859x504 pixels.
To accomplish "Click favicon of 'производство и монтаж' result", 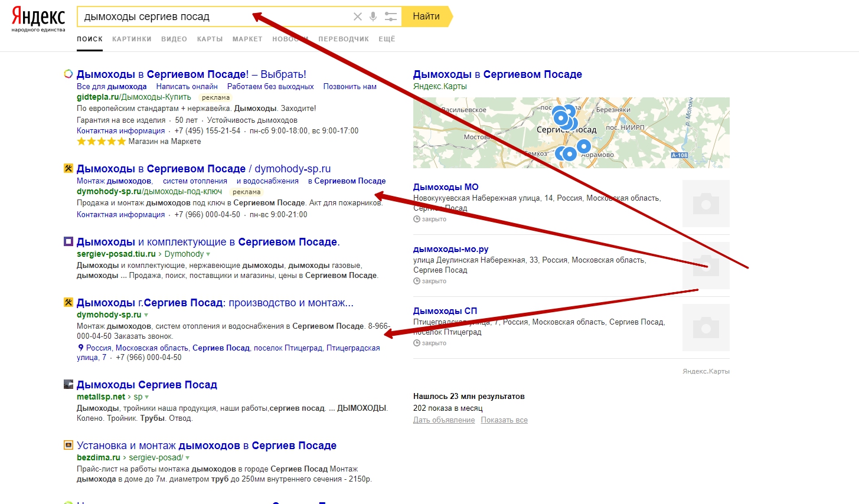I will pos(68,302).
